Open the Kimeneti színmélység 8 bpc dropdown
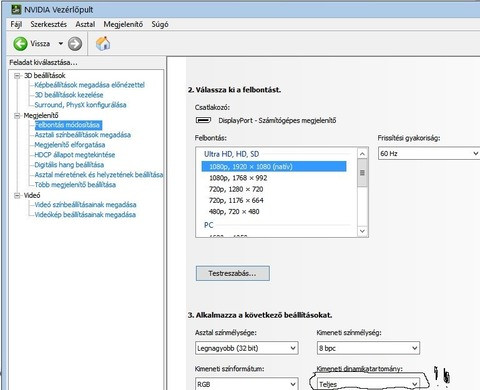Image resolution: width=480 pixels, height=390 pixels. tap(368, 348)
